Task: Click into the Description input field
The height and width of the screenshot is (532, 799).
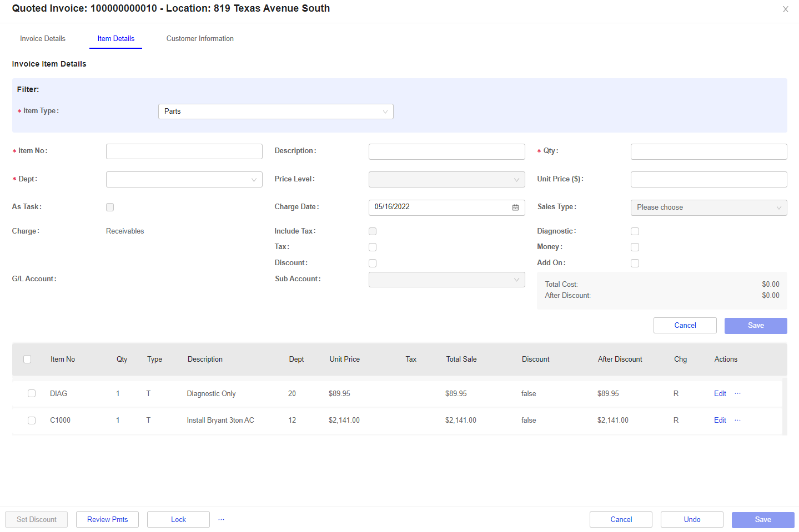Action: (446, 151)
